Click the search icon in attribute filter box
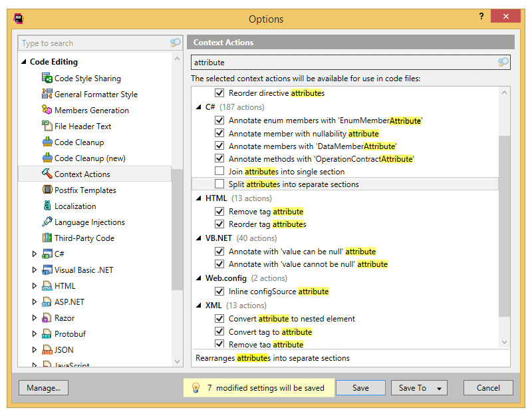 pyautogui.click(x=503, y=62)
